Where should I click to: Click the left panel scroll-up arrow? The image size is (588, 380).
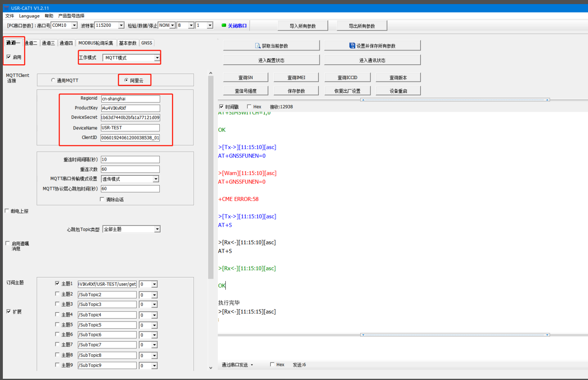pos(211,73)
